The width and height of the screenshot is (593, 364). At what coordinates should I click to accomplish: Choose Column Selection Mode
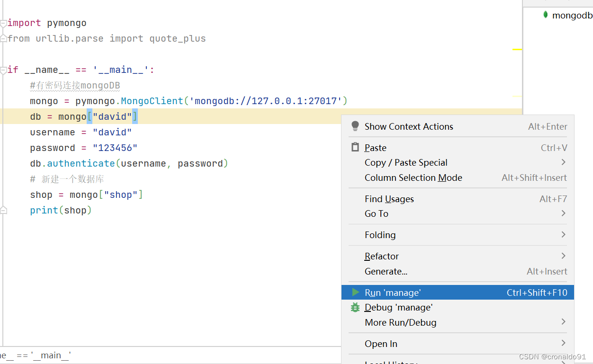click(x=458, y=178)
